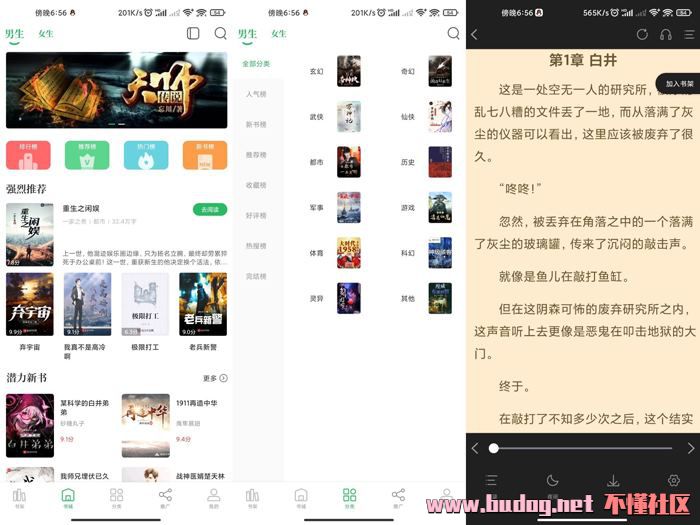Screen dimensions: 700x525
Task: Open the 玄幻 category
Action: click(335, 71)
